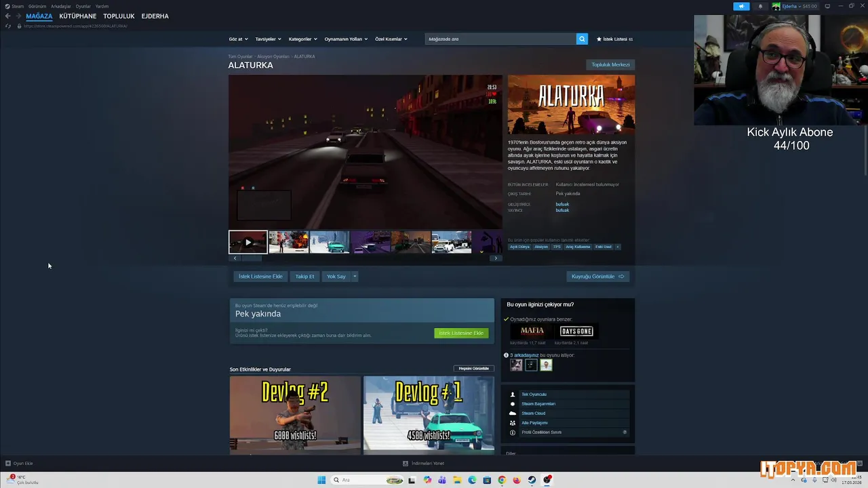Viewport: 868px width, 488px height.
Task: Open the Oyunlar menu
Action: 83,6
